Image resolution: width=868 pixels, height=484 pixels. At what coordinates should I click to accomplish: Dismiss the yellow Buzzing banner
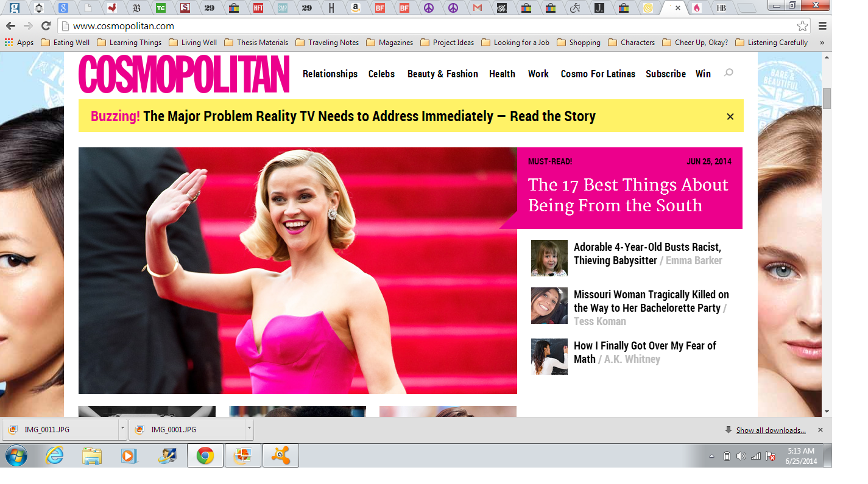tap(730, 116)
